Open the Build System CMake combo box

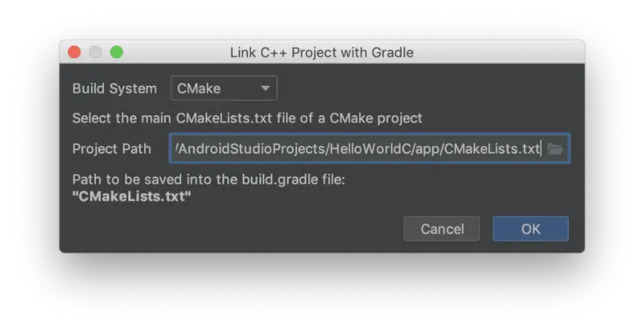click(x=224, y=88)
